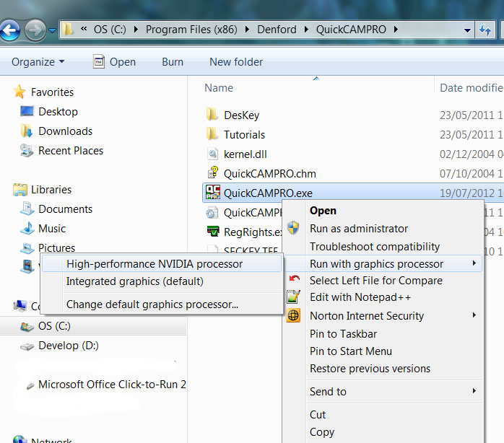
Task: Click the QuickCAMPRO.chm help file icon
Action: (x=212, y=173)
